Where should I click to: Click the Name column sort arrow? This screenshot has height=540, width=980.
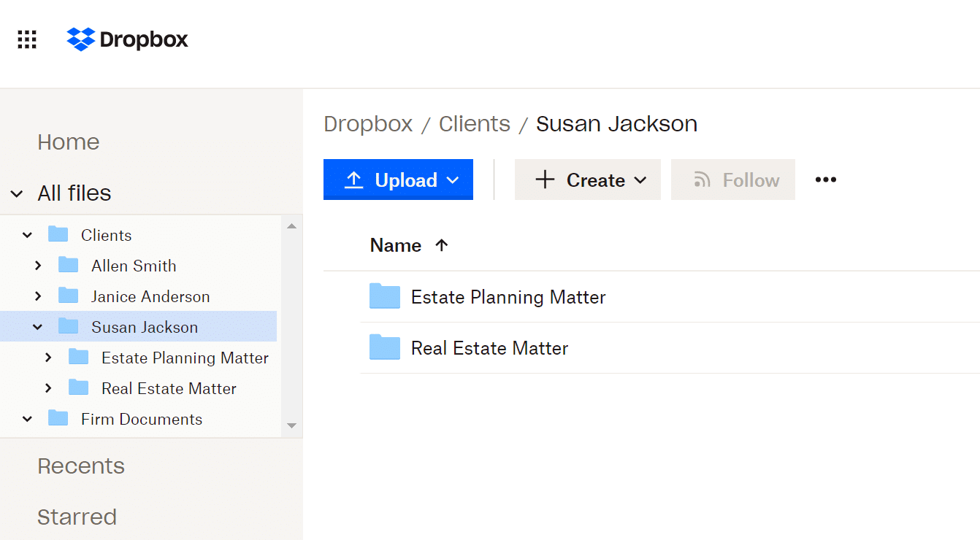click(441, 246)
